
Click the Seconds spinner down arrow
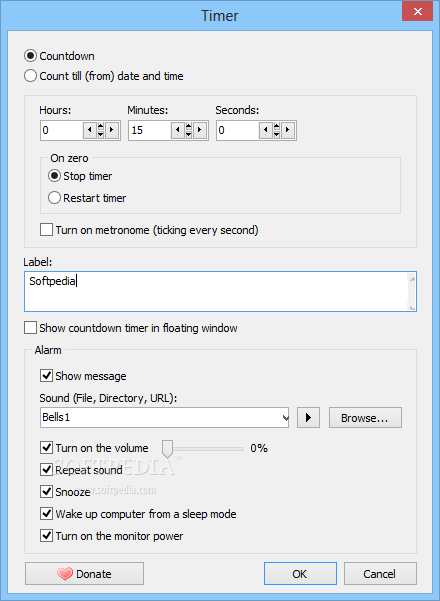[x=277, y=135]
